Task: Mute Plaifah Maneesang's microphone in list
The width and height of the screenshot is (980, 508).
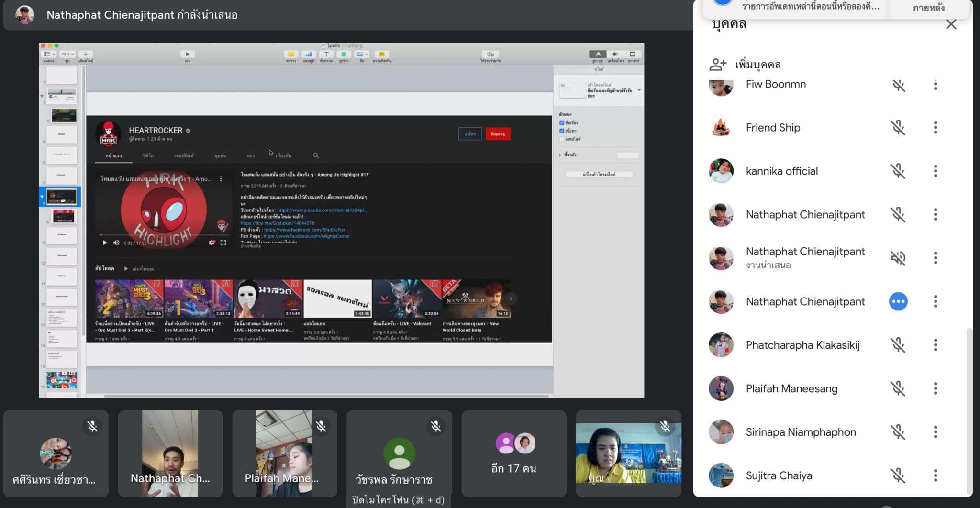Action: tap(898, 388)
